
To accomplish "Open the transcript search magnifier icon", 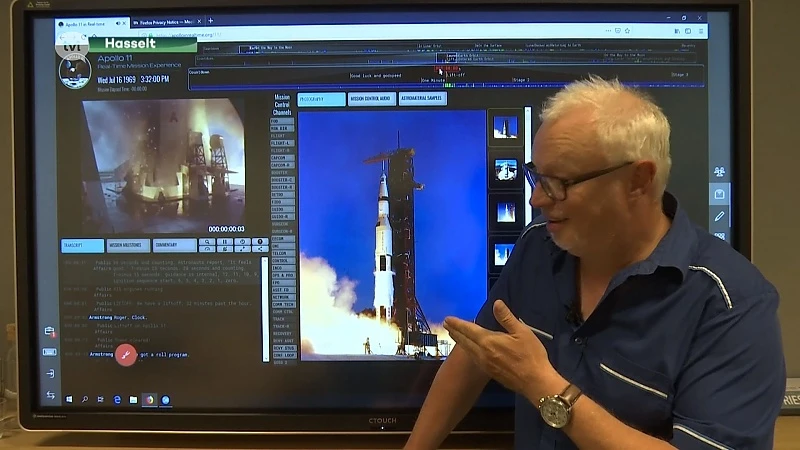I will tap(207, 242).
